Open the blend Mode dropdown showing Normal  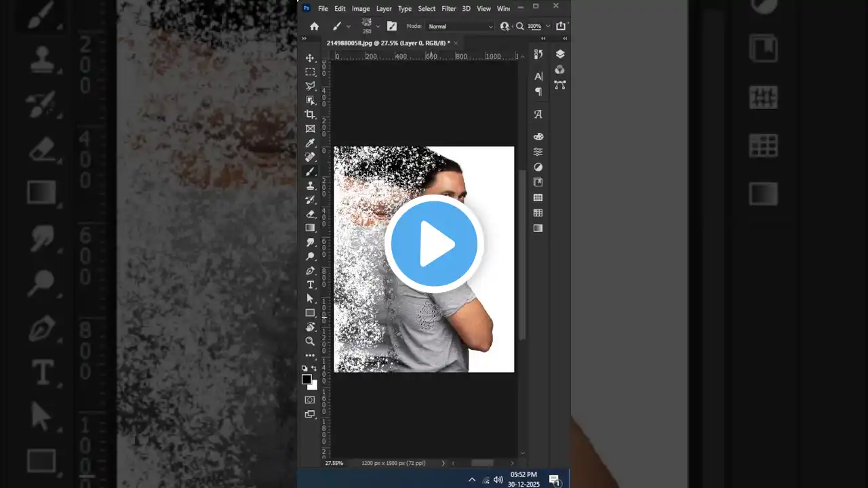(460, 26)
